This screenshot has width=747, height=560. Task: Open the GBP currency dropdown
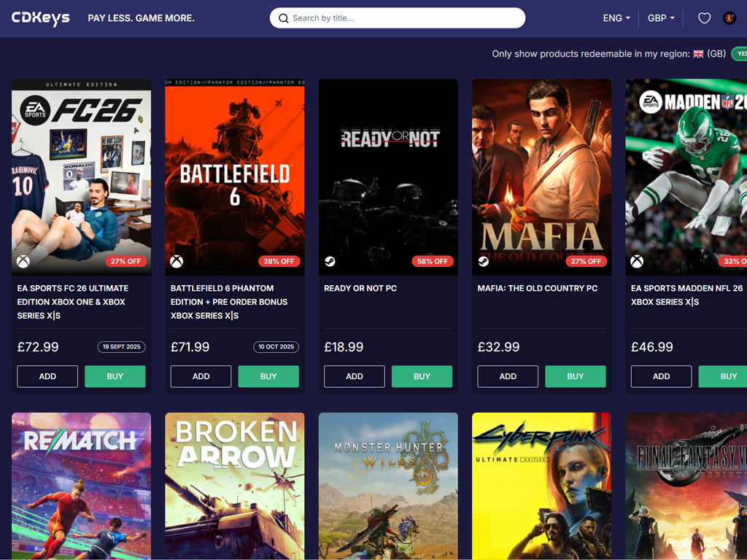click(661, 18)
